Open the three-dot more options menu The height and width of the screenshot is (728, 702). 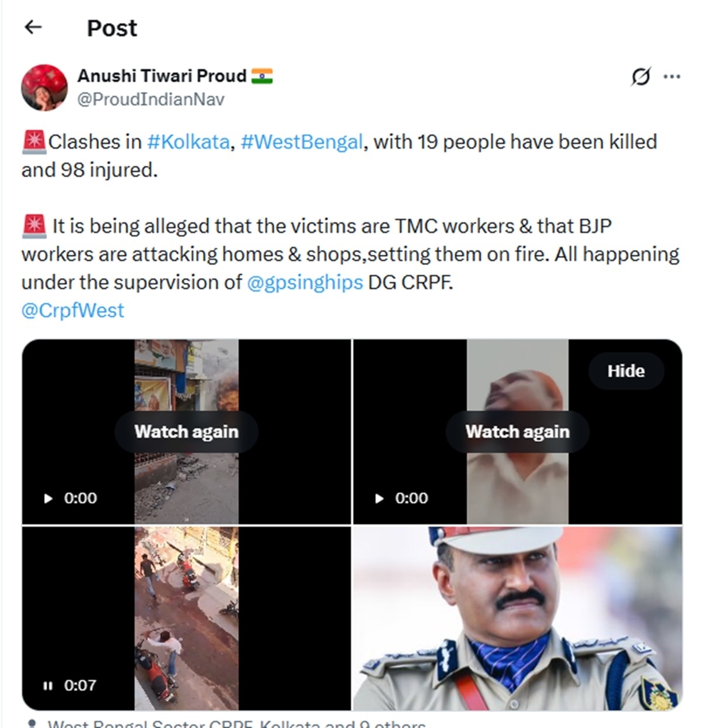(x=672, y=77)
